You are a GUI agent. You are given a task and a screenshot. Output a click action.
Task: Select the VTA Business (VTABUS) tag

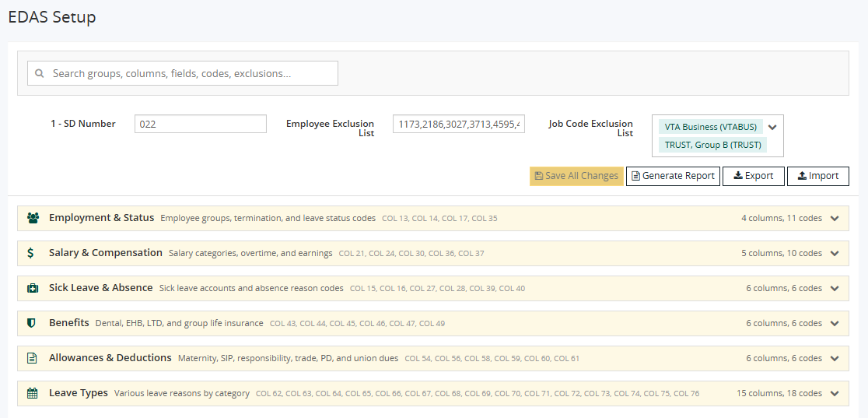710,127
